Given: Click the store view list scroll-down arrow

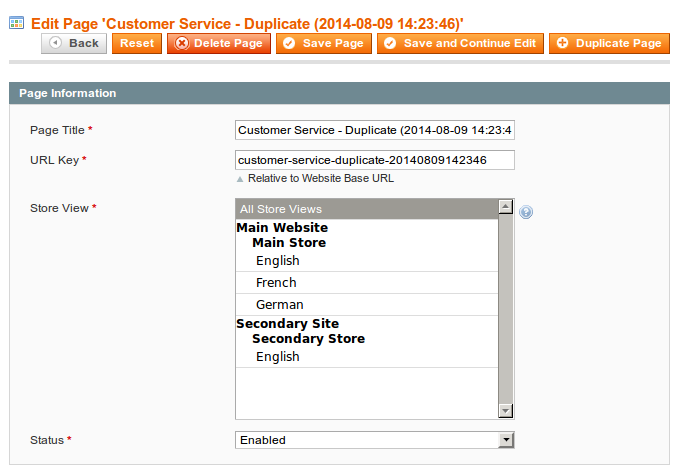Looking at the screenshot, I should 506,411.
